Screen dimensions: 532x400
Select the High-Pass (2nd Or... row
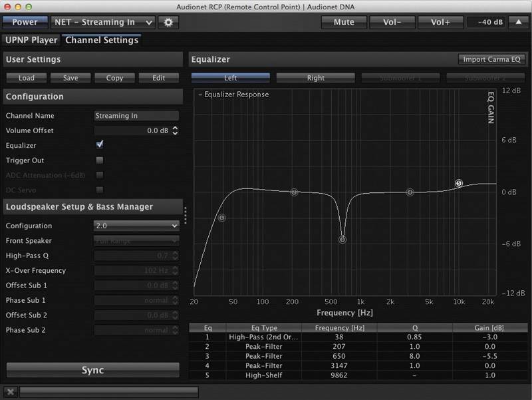358,337
